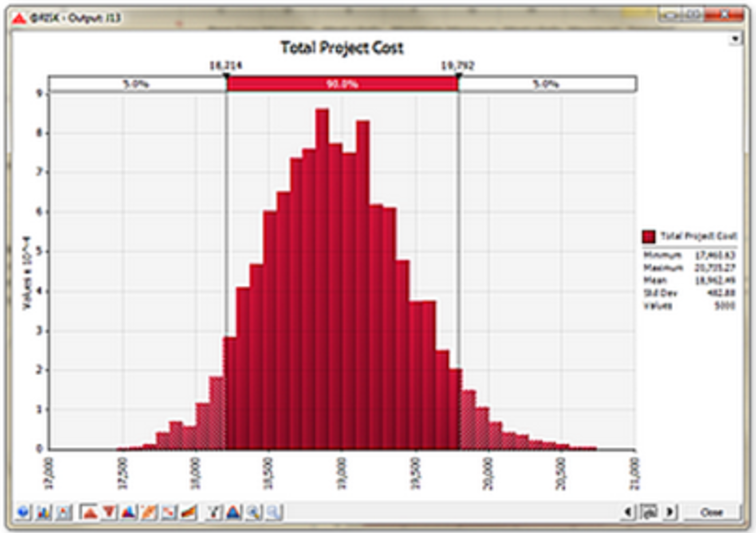Open the bar chart graph options icon
This screenshot has width=756, height=533.
[43, 513]
